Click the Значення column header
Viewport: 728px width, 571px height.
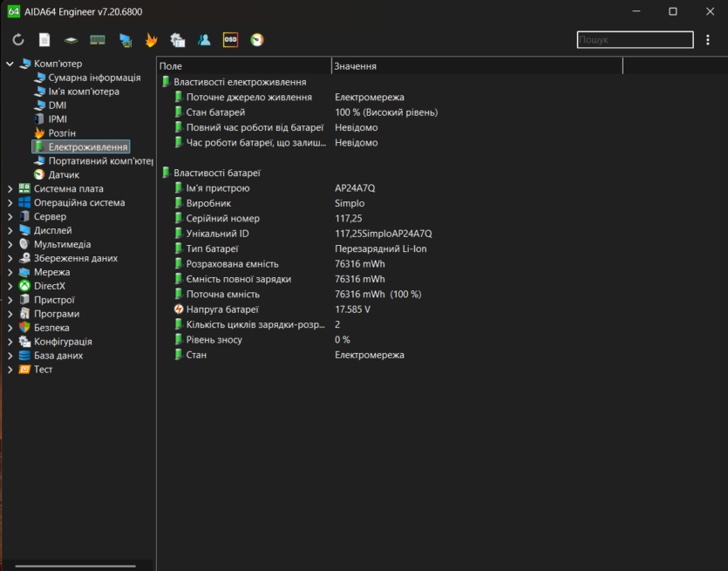click(x=476, y=66)
